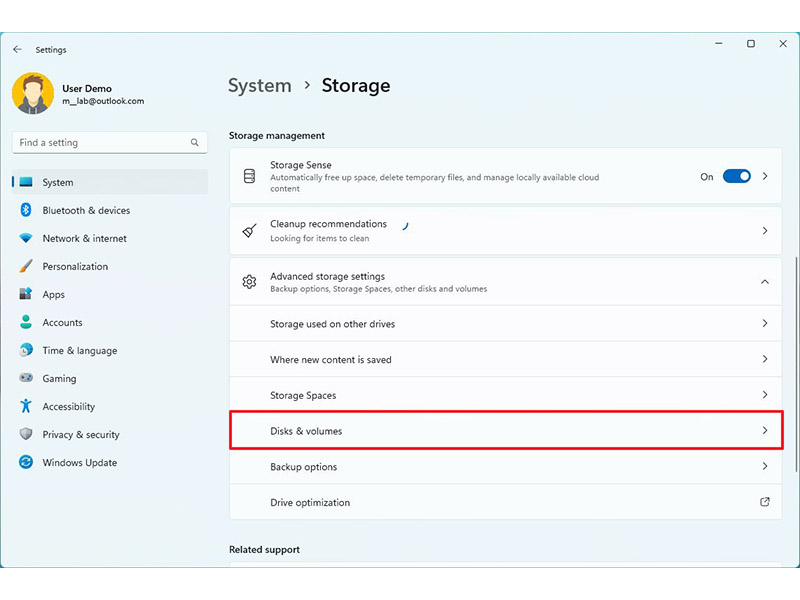The height and width of the screenshot is (600, 800).
Task: Open Drive optimization label
Action: [310, 503]
